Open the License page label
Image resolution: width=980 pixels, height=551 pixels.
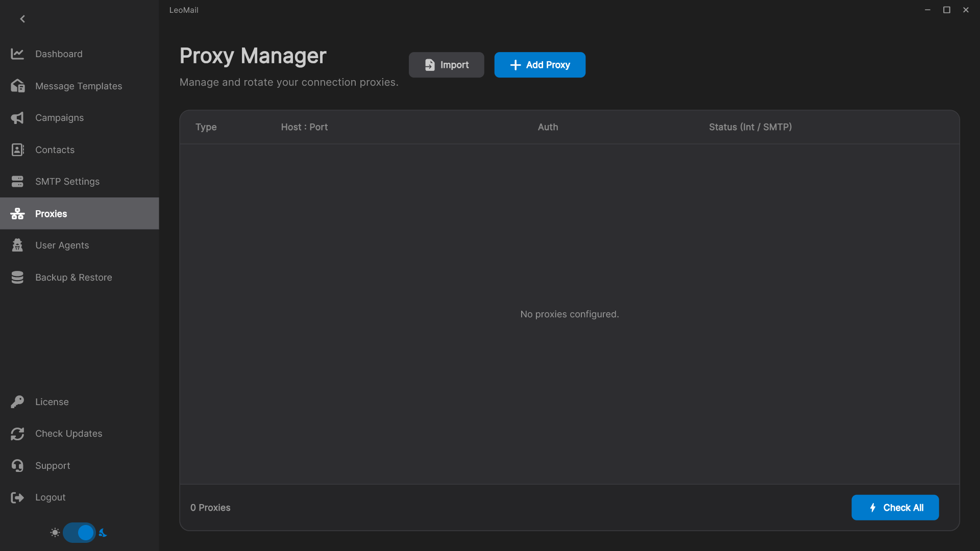tap(52, 402)
